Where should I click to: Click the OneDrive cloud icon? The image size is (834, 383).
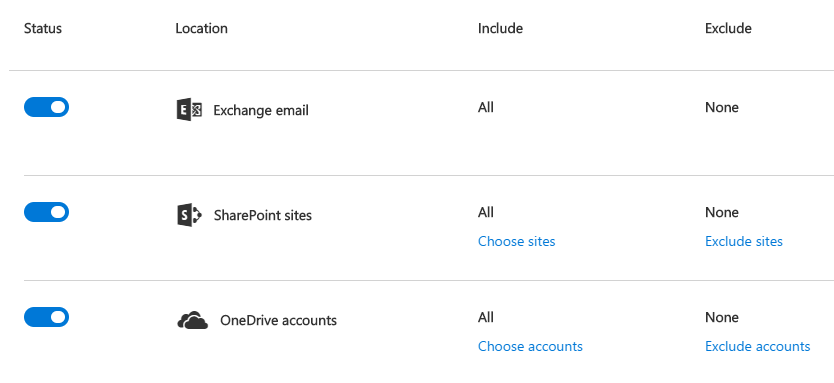(x=193, y=321)
